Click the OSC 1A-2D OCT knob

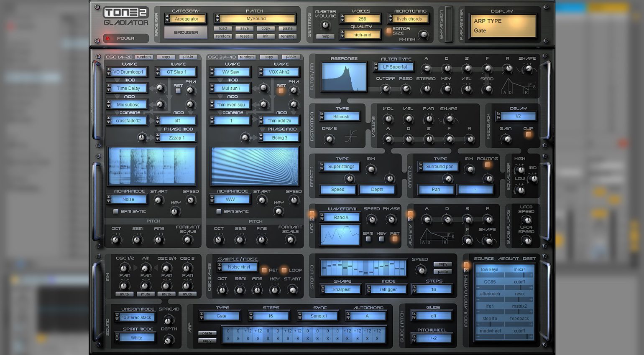(x=116, y=240)
